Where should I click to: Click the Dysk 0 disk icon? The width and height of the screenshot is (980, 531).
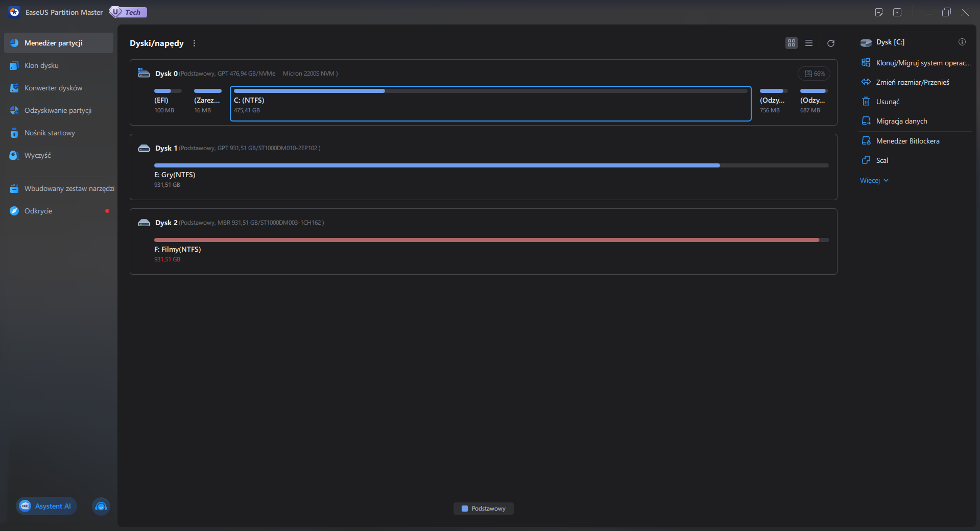pos(144,73)
